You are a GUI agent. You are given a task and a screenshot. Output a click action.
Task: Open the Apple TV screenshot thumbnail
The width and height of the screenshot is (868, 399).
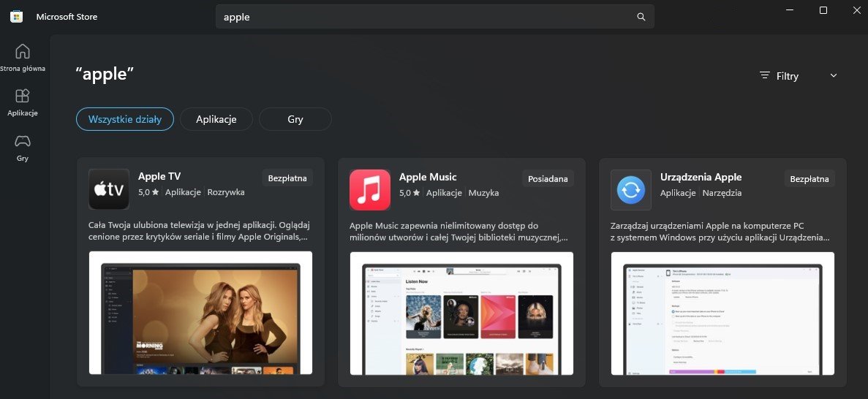coord(200,313)
